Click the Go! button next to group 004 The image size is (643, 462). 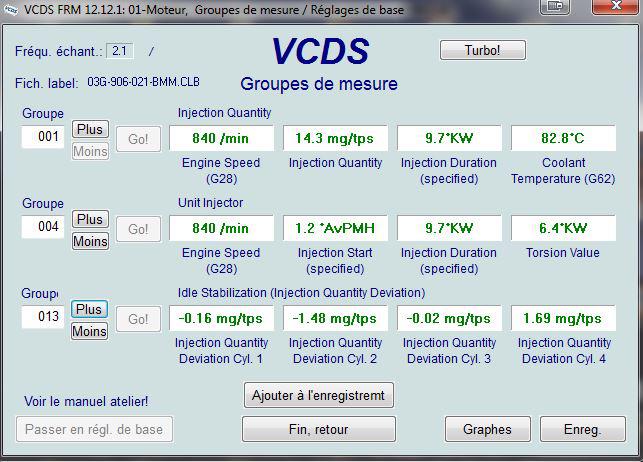tap(138, 229)
